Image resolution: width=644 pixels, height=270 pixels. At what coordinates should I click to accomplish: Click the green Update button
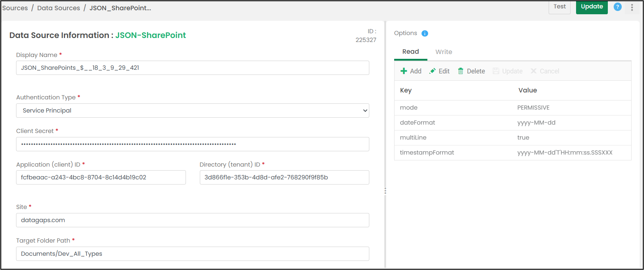tap(592, 7)
